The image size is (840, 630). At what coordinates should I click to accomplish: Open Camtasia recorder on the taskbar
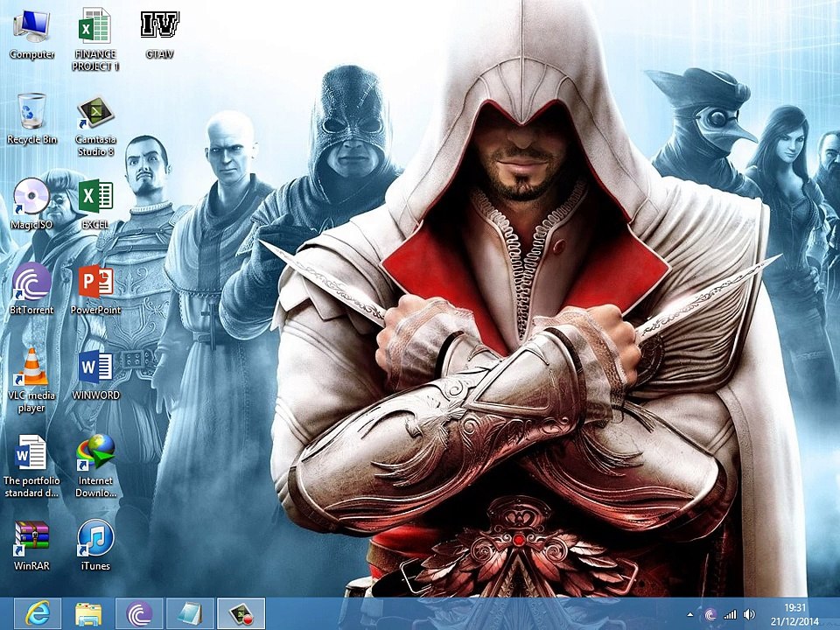pos(241,614)
